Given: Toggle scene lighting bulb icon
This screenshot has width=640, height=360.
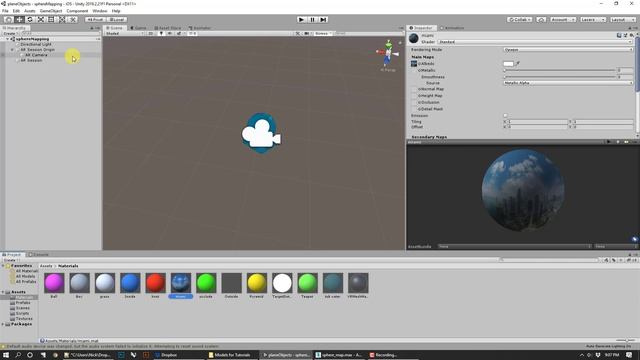Looking at the screenshot, I should click(161, 33).
